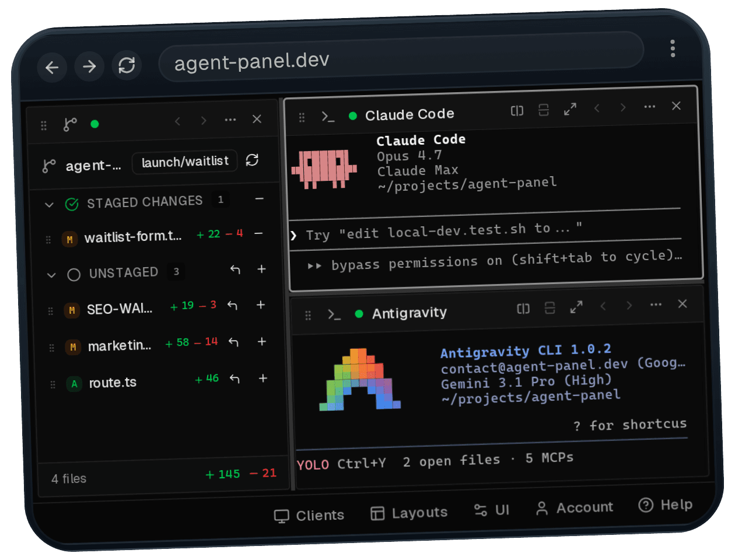735x560 pixels.
Task: Open the marketin file row
Action: coord(159,344)
